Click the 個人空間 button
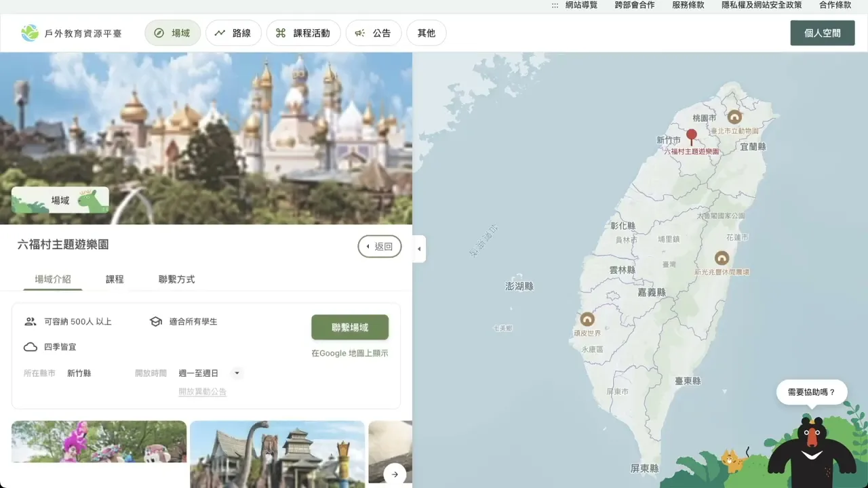 [823, 33]
